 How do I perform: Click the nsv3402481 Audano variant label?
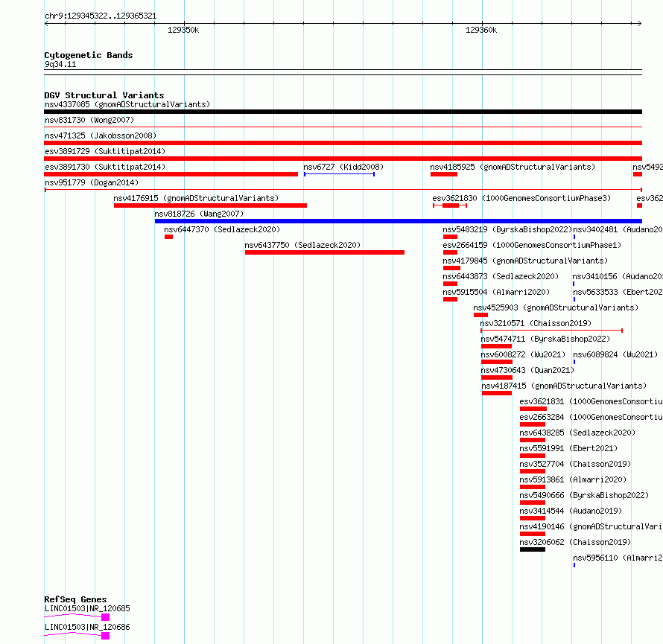[x=618, y=229]
